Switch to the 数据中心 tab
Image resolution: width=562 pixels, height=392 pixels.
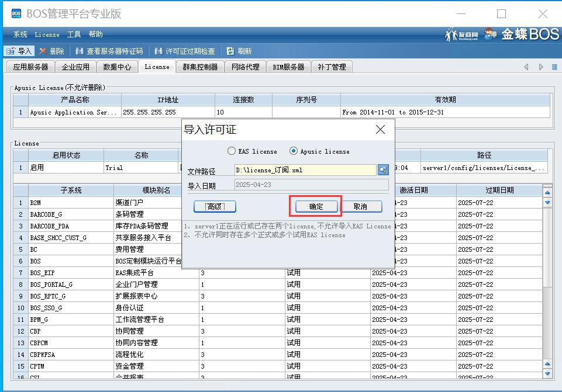tap(117, 67)
